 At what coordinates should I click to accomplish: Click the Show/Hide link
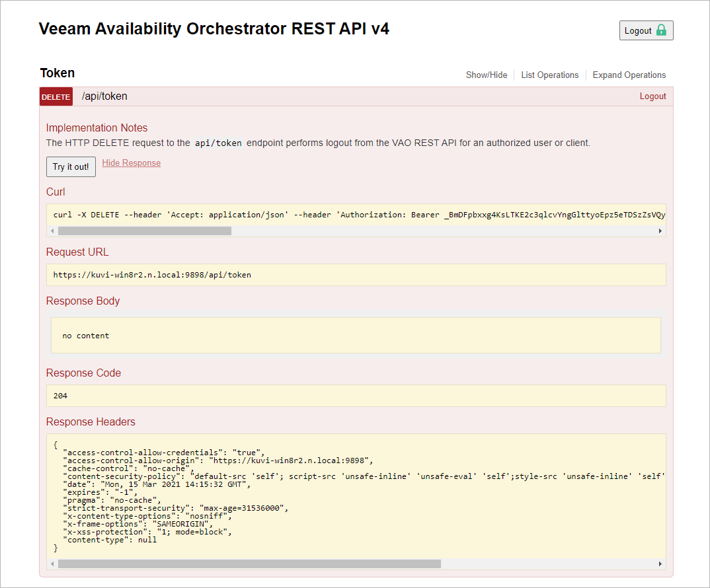tap(487, 75)
